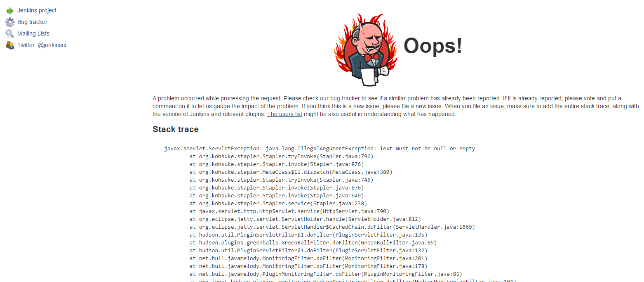Click the green arrow Jenkins project icon
This screenshot has height=282, width=644.
click(x=10, y=11)
